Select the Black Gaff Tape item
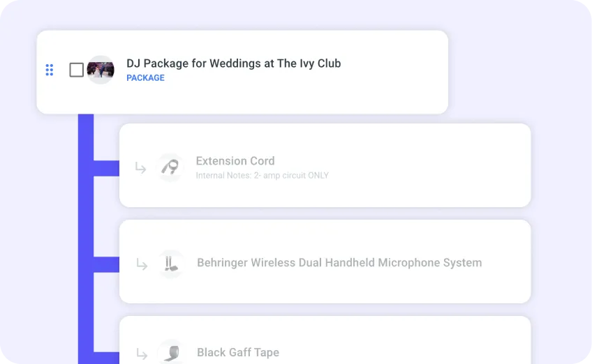592x364 pixels. point(238,352)
